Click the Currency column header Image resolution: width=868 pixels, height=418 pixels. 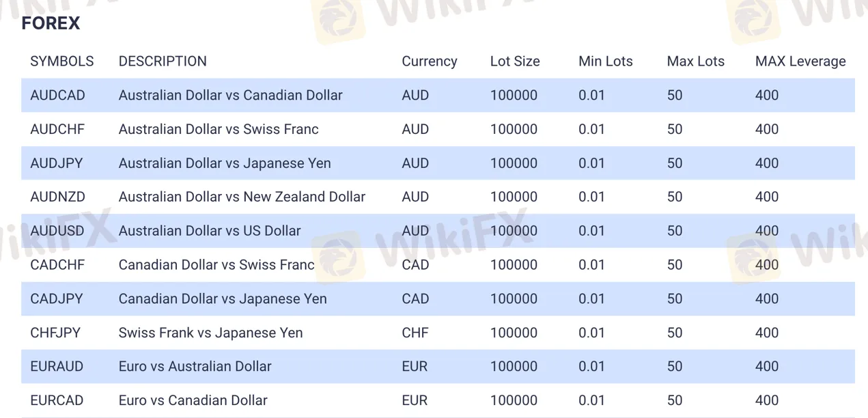[x=429, y=61]
